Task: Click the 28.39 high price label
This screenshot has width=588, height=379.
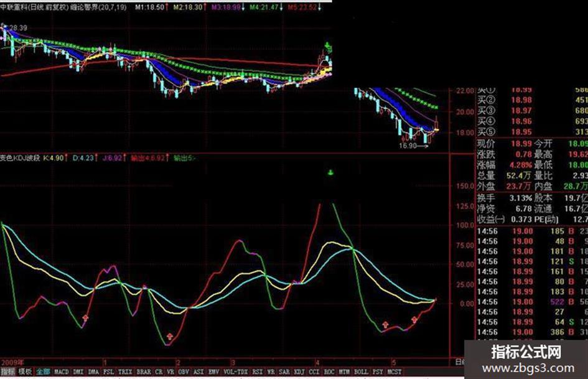Action: (18, 28)
